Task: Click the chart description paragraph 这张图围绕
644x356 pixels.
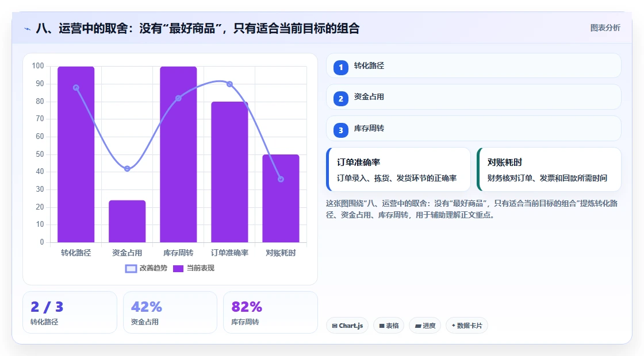Action: coord(472,209)
